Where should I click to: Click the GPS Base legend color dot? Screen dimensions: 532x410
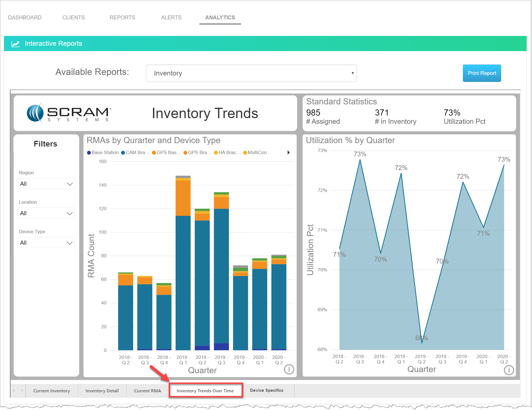tap(154, 153)
